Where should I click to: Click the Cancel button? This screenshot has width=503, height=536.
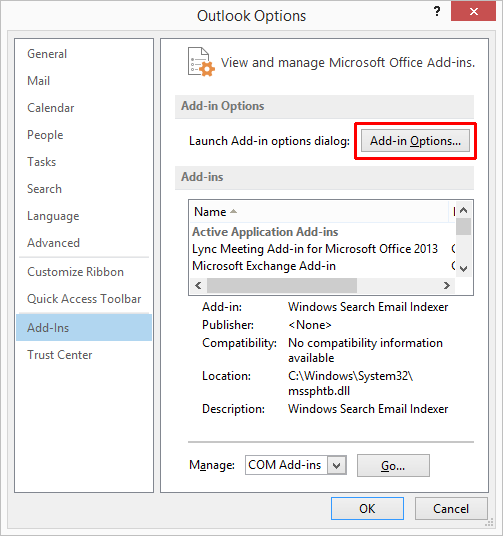click(451, 508)
